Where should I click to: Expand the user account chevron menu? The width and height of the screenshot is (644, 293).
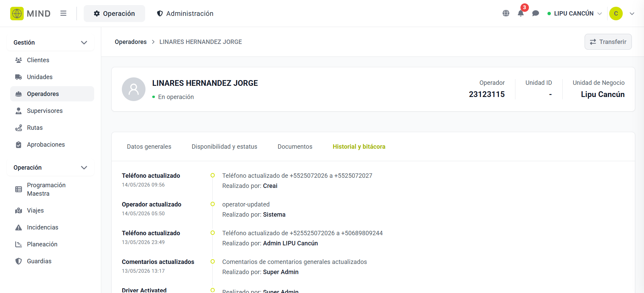pyautogui.click(x=632, y=14)
